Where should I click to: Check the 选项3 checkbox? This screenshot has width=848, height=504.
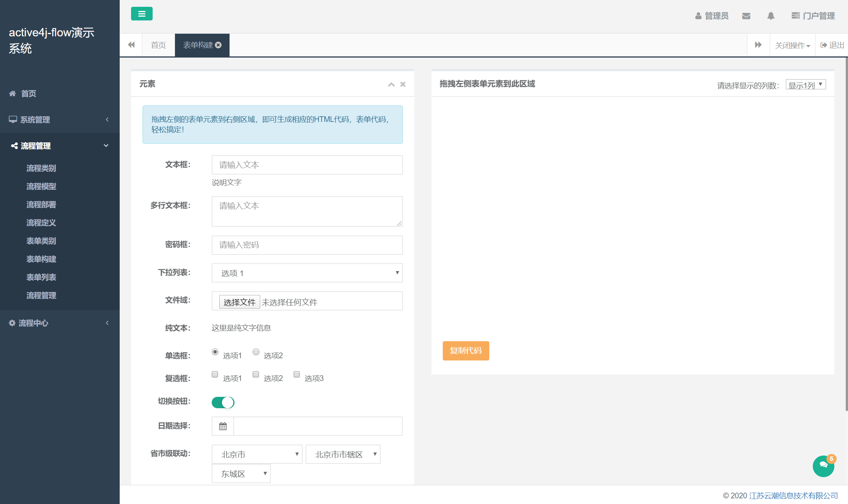(297, 374)
